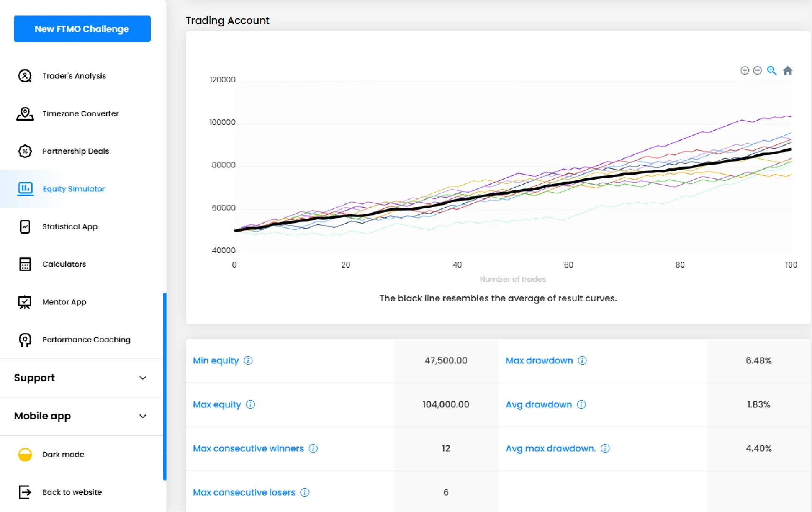Reset chart zoom with home icon
The width and height of the screenshot is (812, 512).
[x=787, y=71]
